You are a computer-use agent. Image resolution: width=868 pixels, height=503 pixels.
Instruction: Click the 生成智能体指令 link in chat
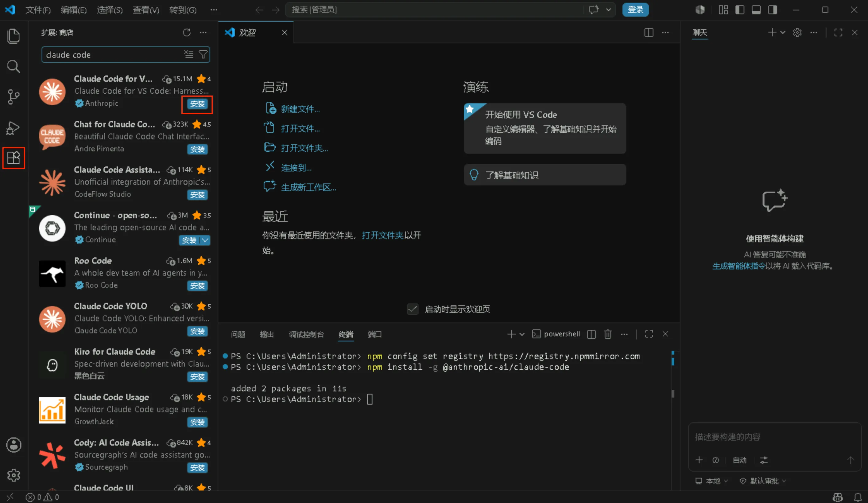point(739,266)
